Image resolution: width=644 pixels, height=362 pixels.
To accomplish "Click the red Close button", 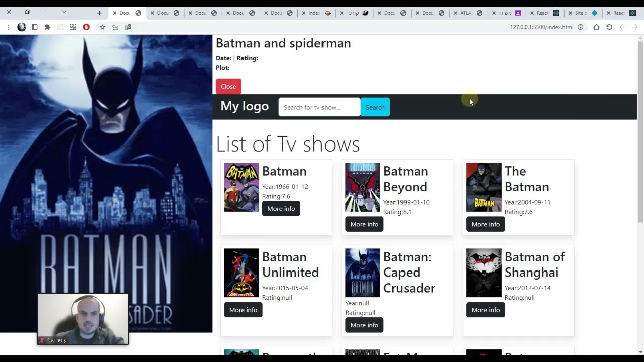I will pyautogui.click(x=228, y=86).
